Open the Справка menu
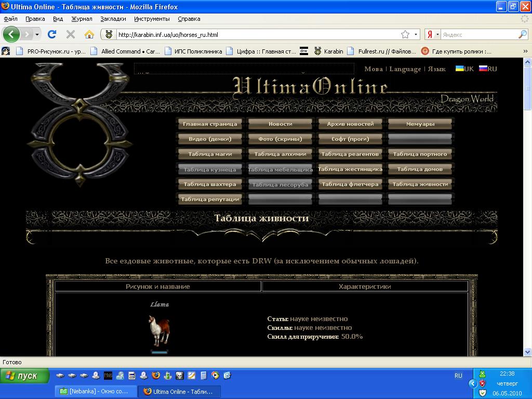Viewport: 532px width, 399px height. (189, 19)
